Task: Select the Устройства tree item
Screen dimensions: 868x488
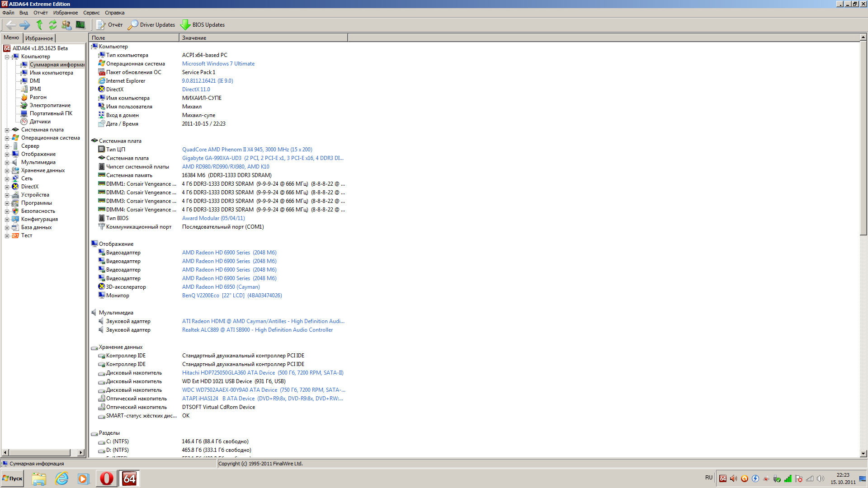Action: pos(35,195)
